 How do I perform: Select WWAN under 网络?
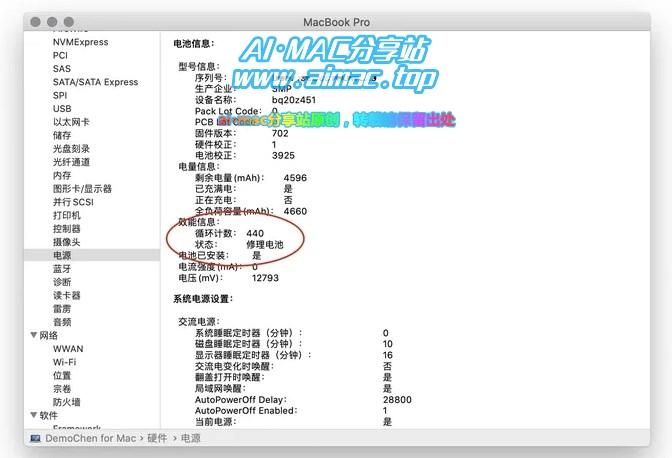tap(68, 349)
